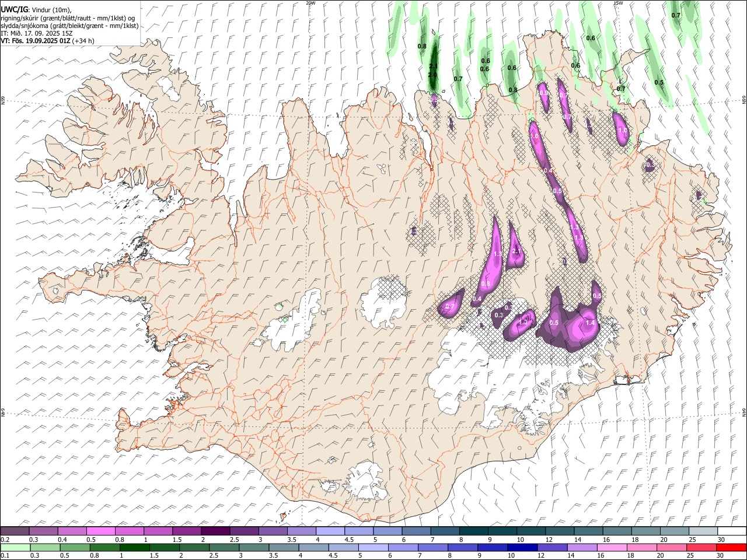Click the bright pink swatch between upper legend 0.5 and 0.8
The image size is (747, 560).
pyautogui.click(x=101, y=531)
